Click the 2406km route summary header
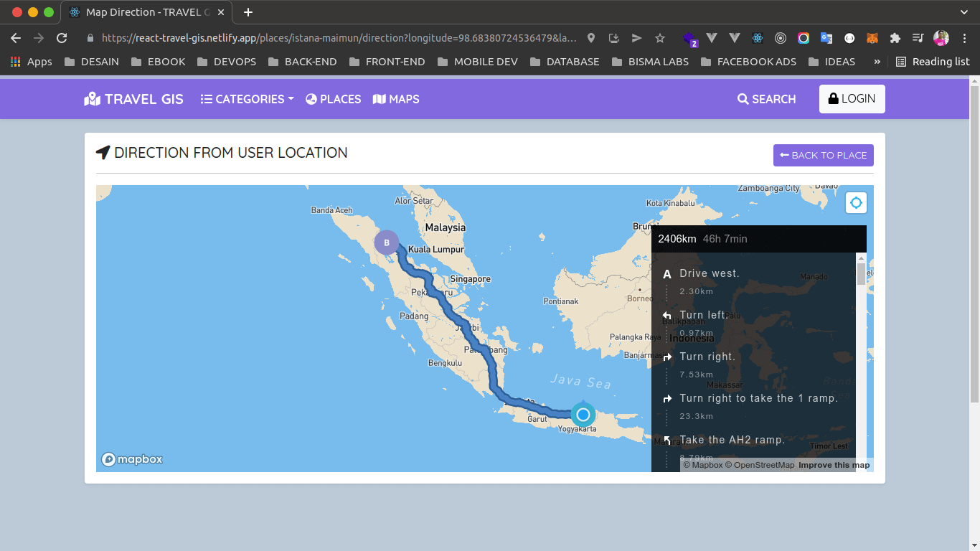This screenshot has height=551, width=980. (759, 239)
